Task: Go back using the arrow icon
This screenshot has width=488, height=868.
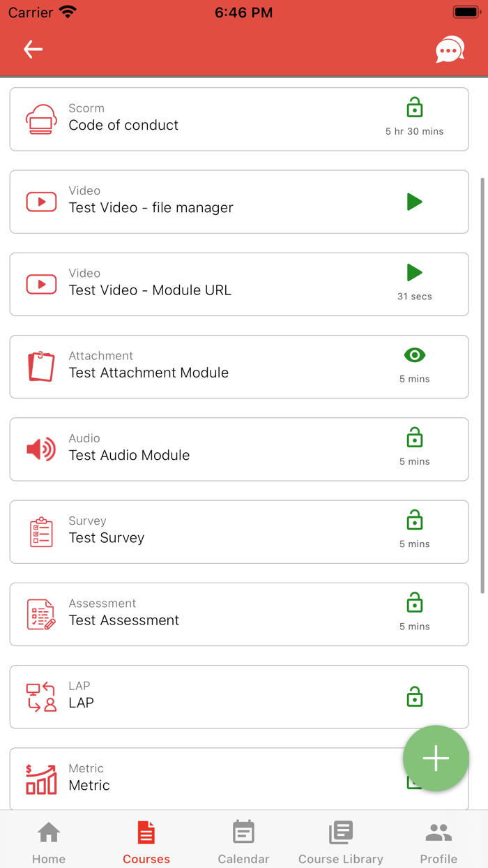Action: [33, 49]
